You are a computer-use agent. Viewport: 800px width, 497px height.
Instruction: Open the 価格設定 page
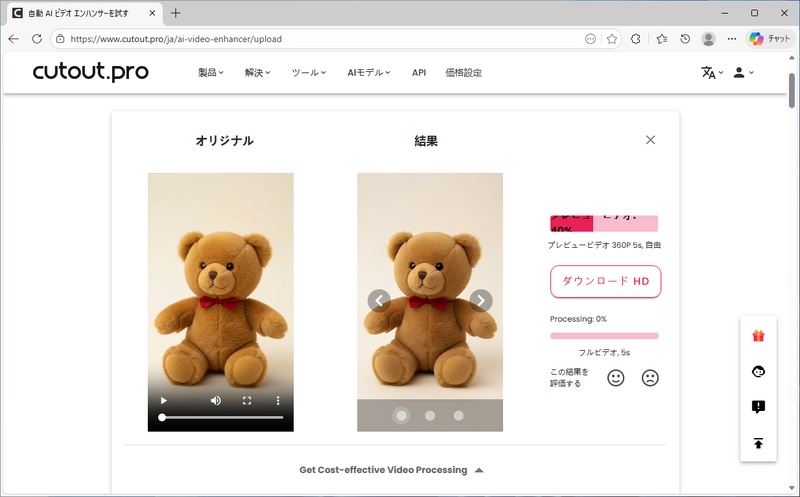click(463, 72)
